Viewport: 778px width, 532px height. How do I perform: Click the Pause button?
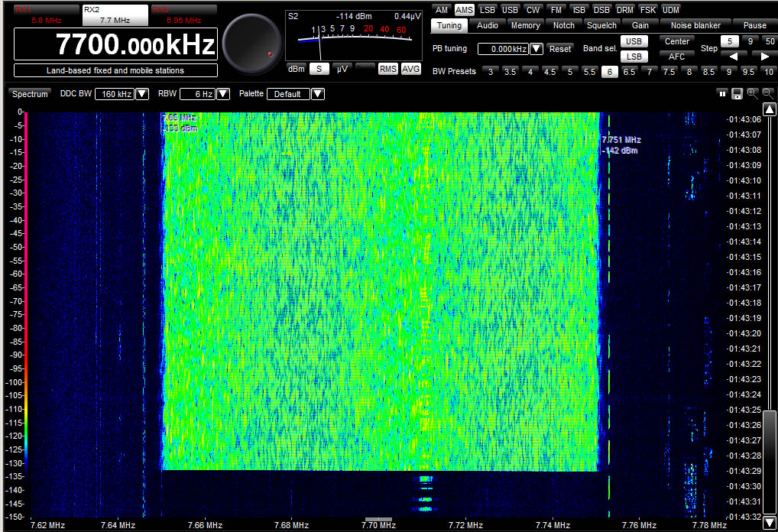tap(754, 25)
